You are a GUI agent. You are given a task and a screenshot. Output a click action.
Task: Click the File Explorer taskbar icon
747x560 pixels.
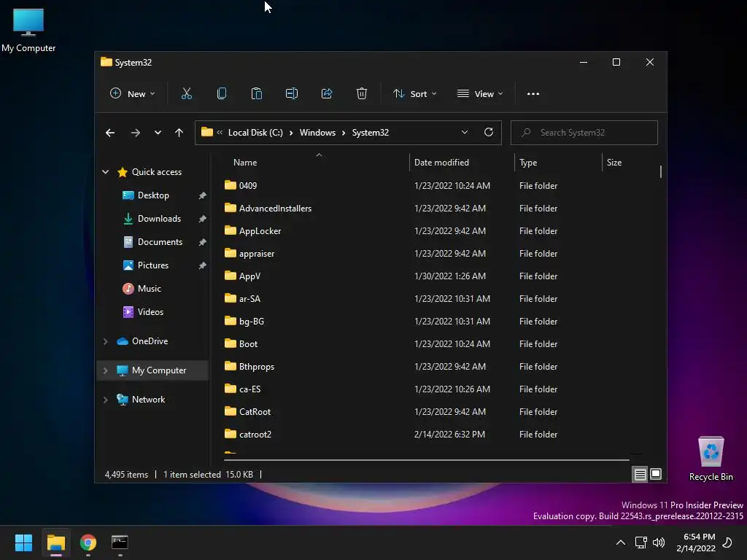coord(55,542)
